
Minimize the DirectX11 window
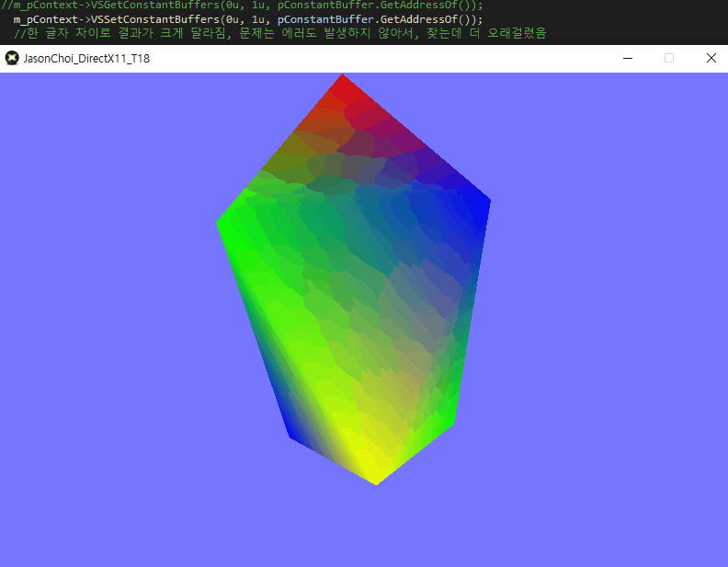628,58
